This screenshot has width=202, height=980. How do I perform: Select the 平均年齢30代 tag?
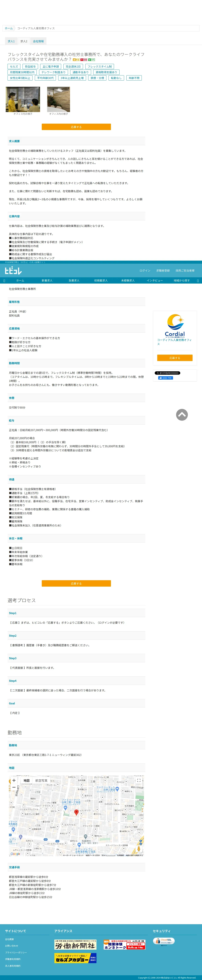point(45,78)
